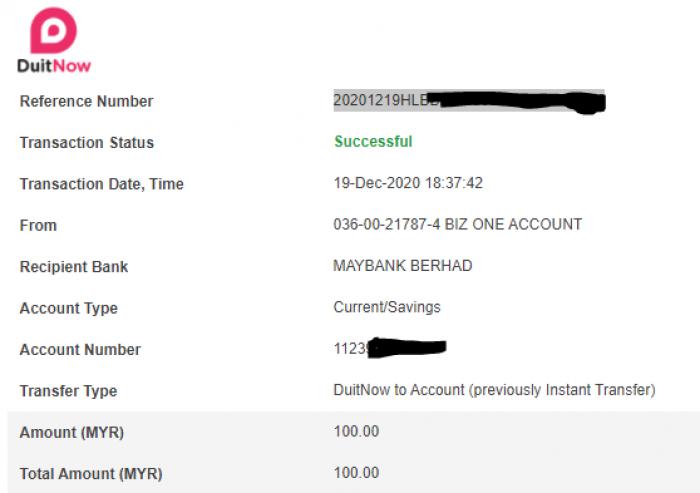Viewport: 700px width, 493px height.
Task: Click the Transaction Date, Time label
Action: point(102,184)
